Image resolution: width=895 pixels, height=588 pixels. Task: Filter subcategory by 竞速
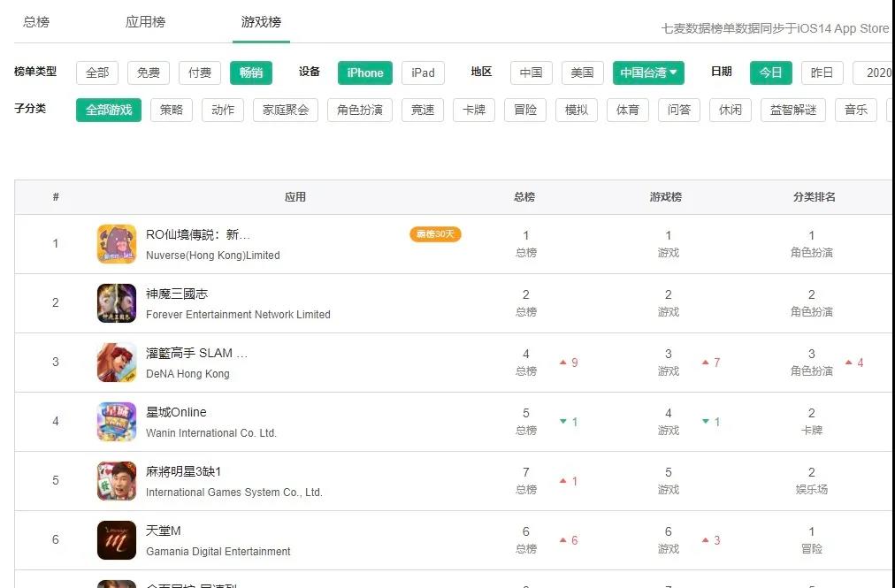coord(423,110)
